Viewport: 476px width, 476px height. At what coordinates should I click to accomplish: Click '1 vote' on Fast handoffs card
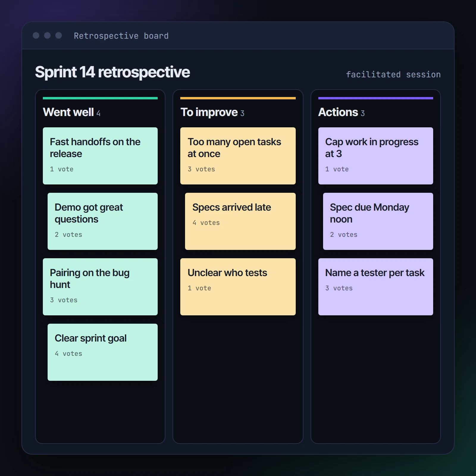[62, 169]
